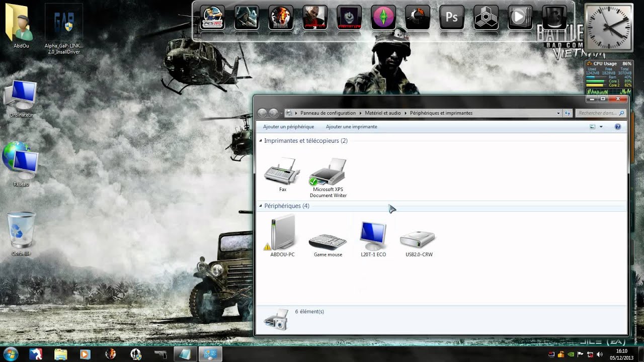
Task: Navigate to Panneau de configuration breadcrumb
Action: point(328,113)
